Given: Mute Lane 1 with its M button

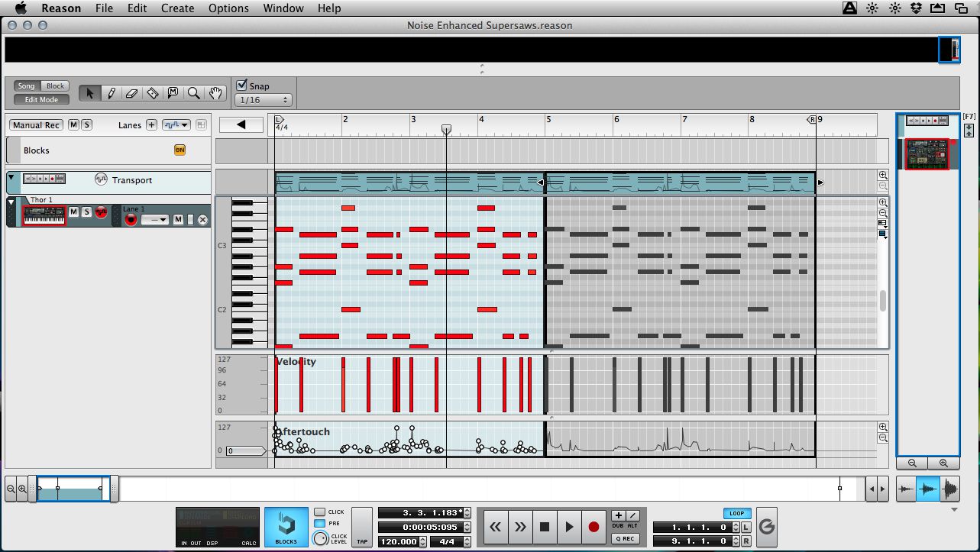Looking at the screenshot, I should [178, 220].
